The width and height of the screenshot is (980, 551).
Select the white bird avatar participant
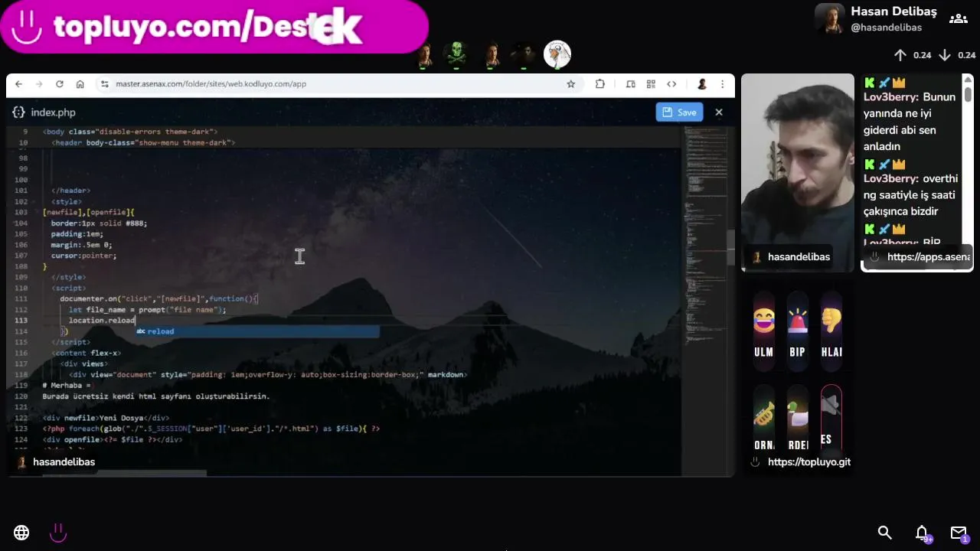(x=557, y=54)
